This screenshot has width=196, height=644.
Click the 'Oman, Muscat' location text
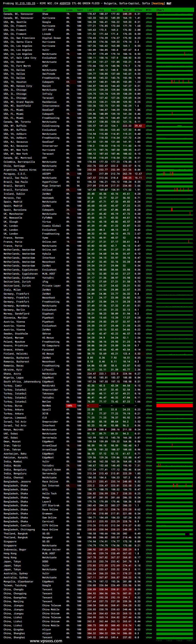(x=12, y=441)
